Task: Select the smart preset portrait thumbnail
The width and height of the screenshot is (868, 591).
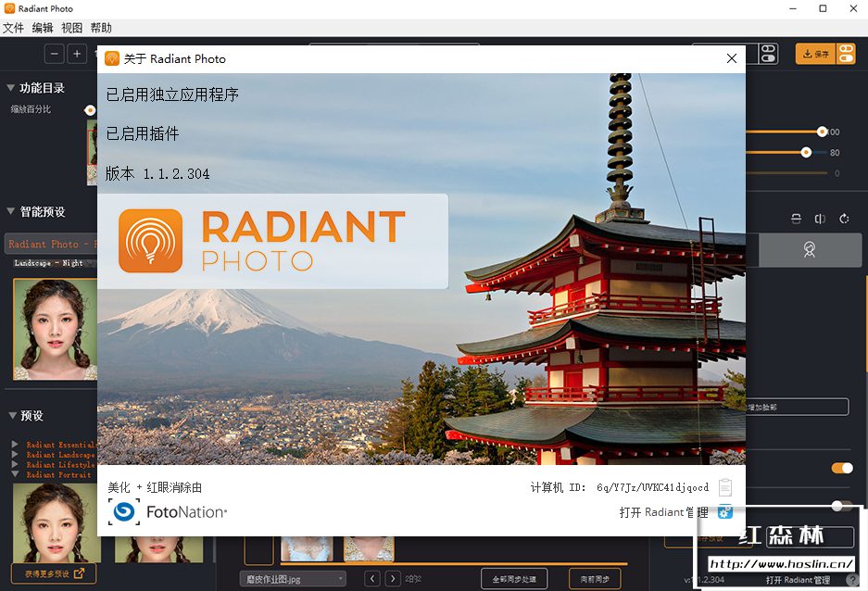Action: click(x=56, y=329)
